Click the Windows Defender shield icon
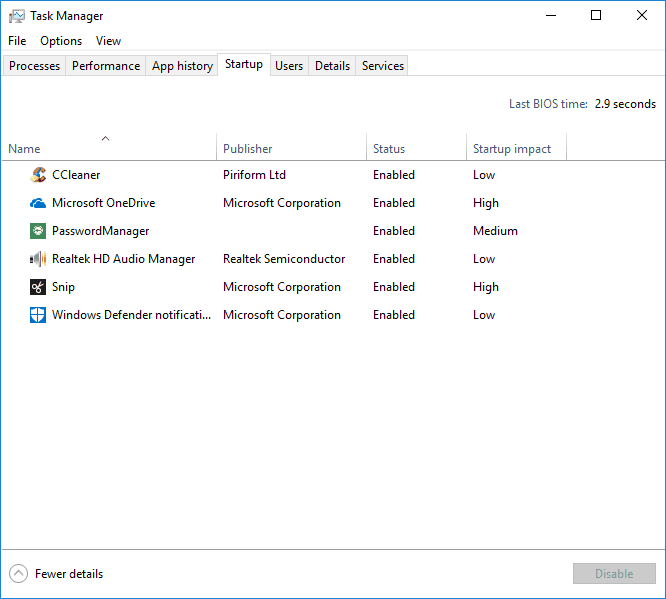 (x=38, y=315)
